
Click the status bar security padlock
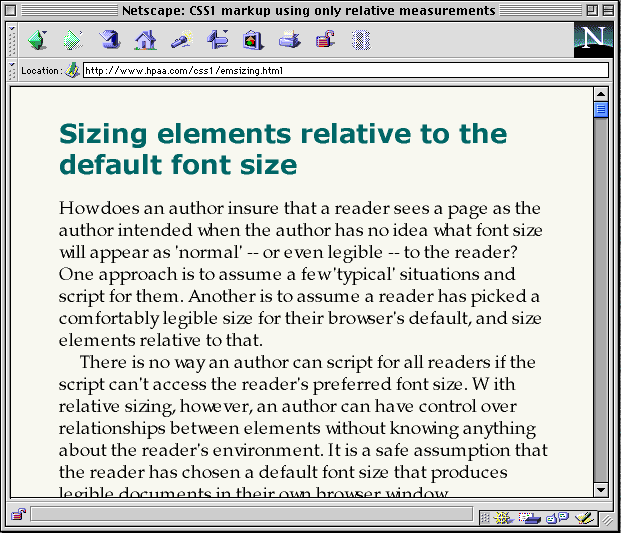click(x=18, y=515)
